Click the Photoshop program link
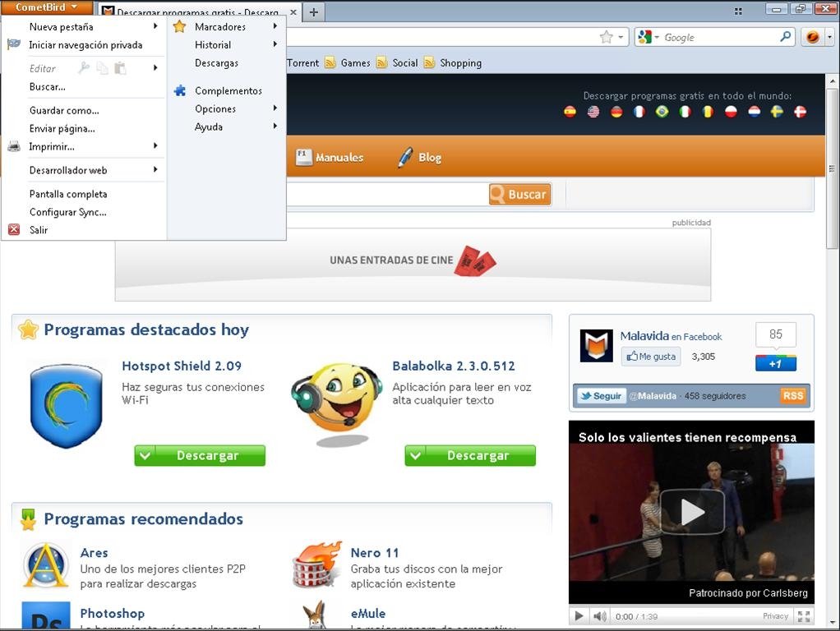 [x=113, y=613]
